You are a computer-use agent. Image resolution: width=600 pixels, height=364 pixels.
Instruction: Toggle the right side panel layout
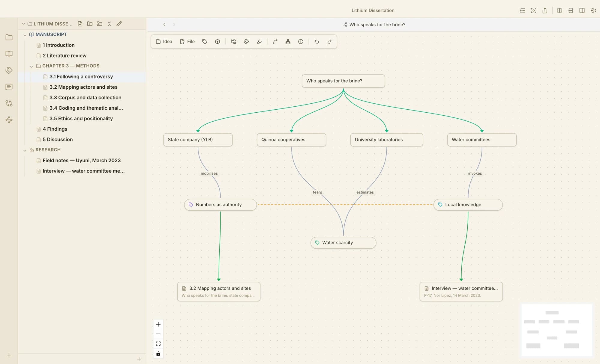(x=582, y=10)
